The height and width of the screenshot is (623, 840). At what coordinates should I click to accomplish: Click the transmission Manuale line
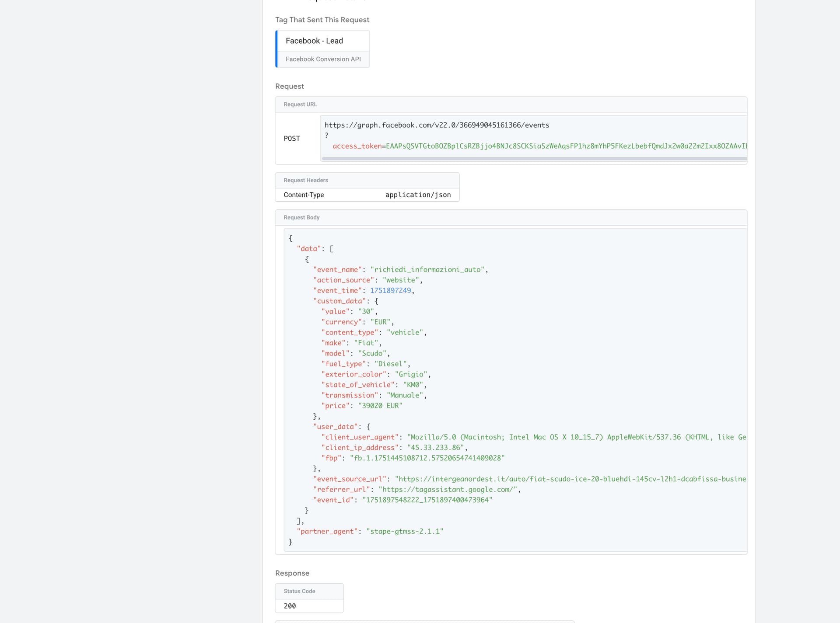(x=374, y=396)
